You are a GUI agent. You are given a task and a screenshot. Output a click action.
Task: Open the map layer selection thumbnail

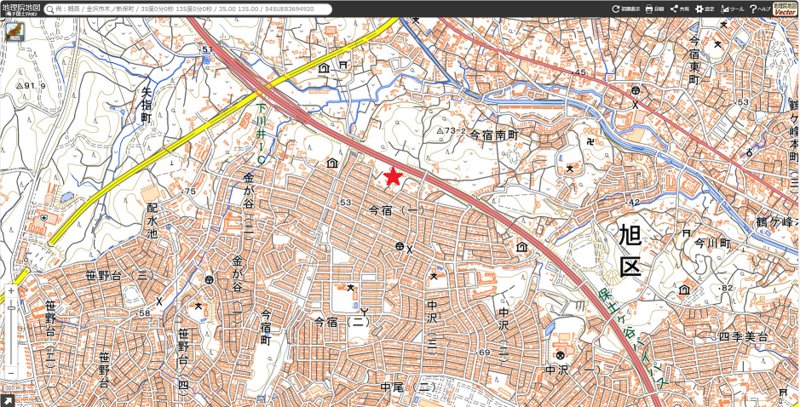(x=14, y=32)
